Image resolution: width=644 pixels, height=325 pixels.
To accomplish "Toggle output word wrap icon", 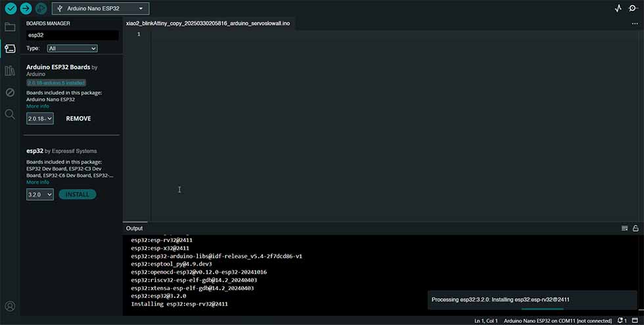I will [x=625, y=228].
